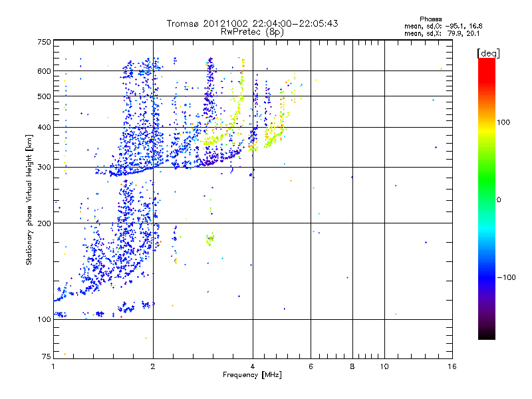Click the colorbar label '-100'

pos(506,277)
